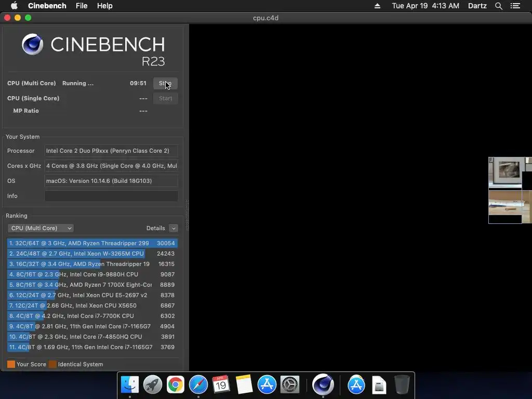Image resolution: width=532 pixels, height=399 pixels.
Task: Click the 09:51 timer value
Action: pos(138,84)
